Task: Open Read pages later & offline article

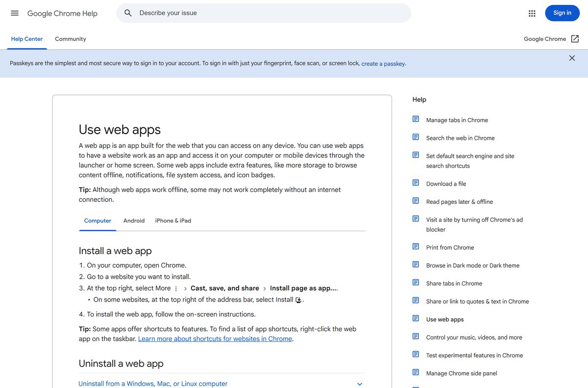Action: point(460,202)
